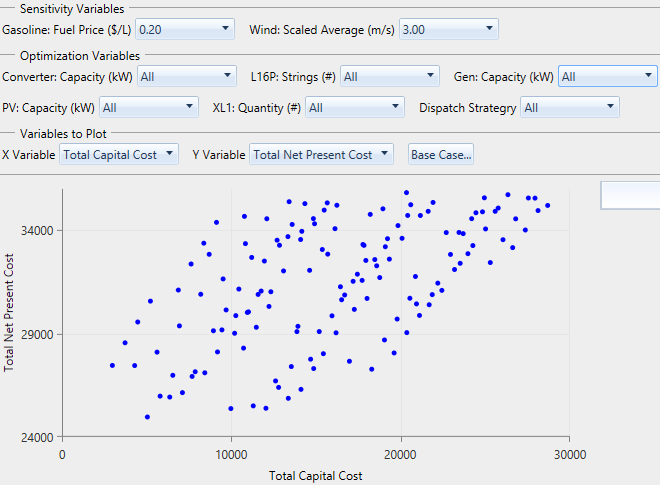Viewport: 660px width, 485px height.
Task: Change the Y Variable dropdown selection
Action: click(324, 154)
